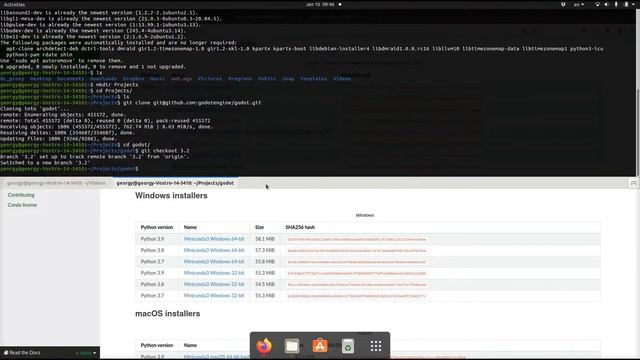Open Ubuntu Software from the dock
The width and height of the screenshot is (640, 360).
[x=320, y=346]
